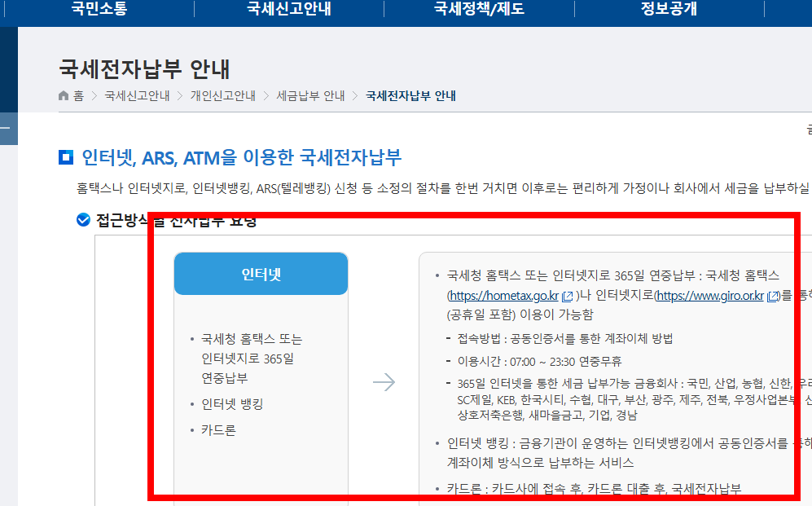
Task: Go to 세금납부 안내 breadcrumb link
Action: click(310, 96)
